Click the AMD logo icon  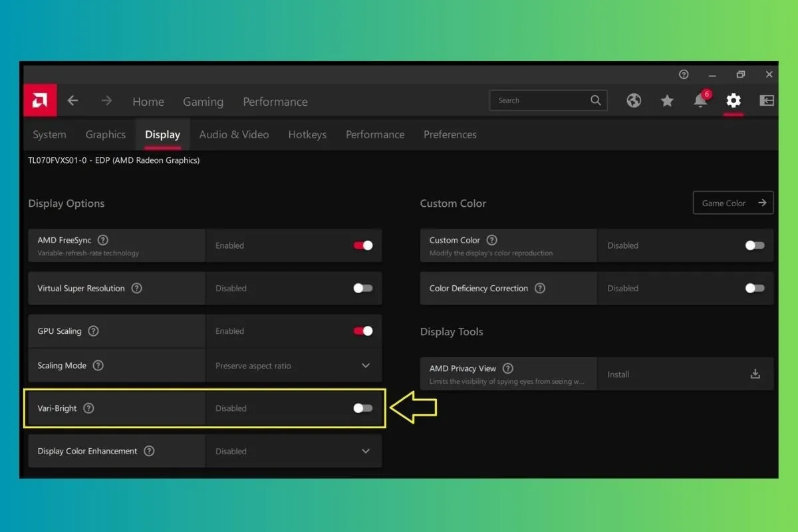[40, 101]
